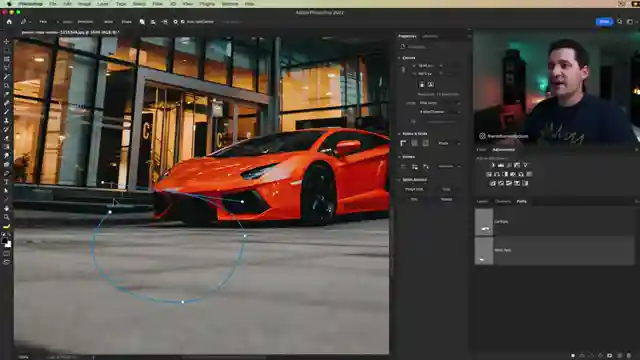Switch to the Libraries tab
The image size is (640, 360).
point(430,36)
